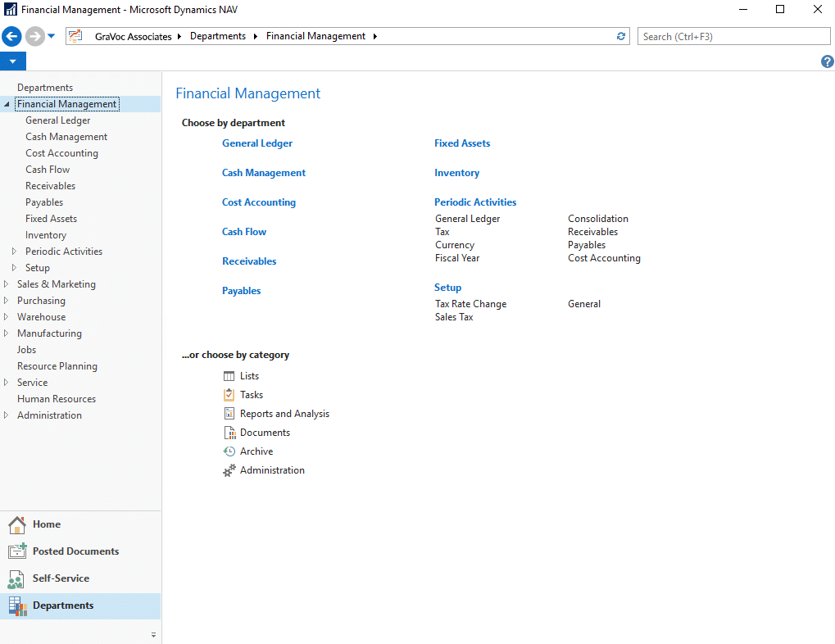The height and width of the screenshot is (644, 835).
Task: Open the Cost Accounting department link
Action: tap(259, 202)
